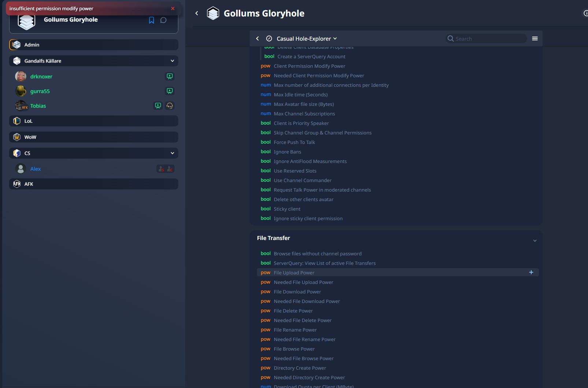
Task: Click the Force Push To Talk permission
Action: pos(294,142)
